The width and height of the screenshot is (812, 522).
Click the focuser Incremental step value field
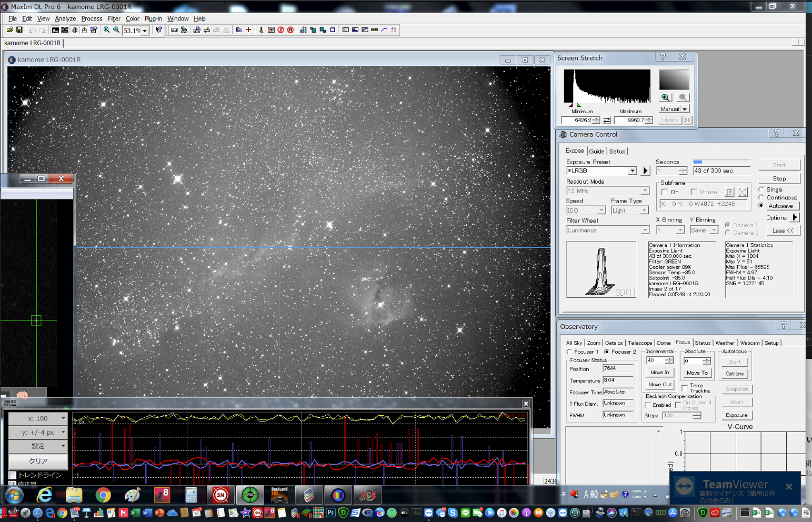point(655,360)
